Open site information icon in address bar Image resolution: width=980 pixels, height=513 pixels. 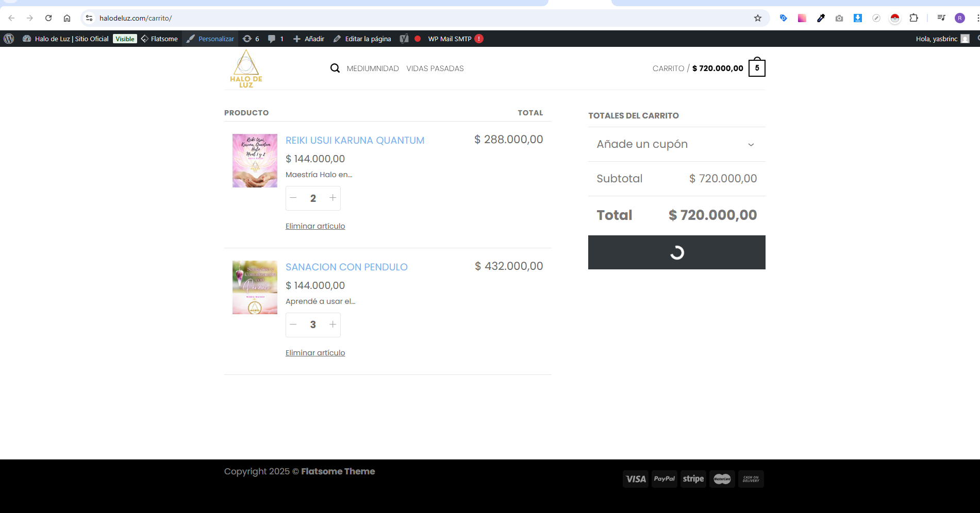point(89,18)
